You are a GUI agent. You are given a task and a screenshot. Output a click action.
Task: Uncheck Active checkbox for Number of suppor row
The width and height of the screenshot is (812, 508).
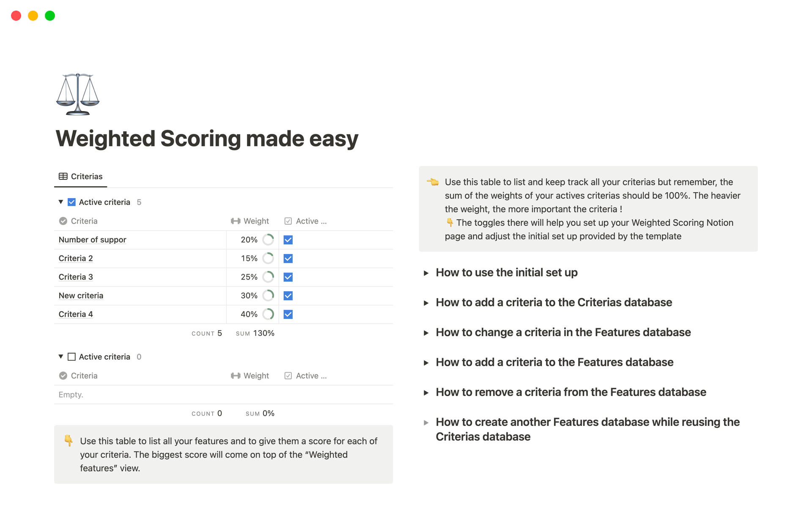[288, 240]
